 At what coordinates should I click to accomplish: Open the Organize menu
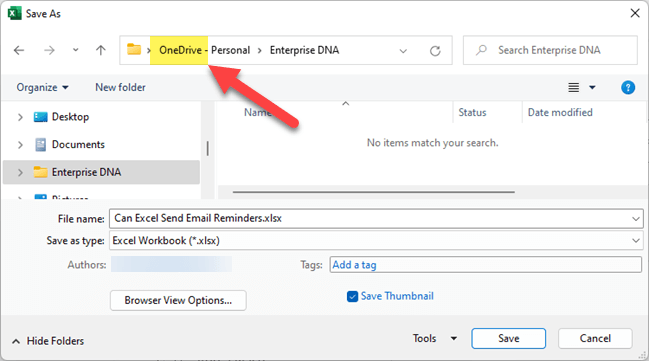(42, 87)
